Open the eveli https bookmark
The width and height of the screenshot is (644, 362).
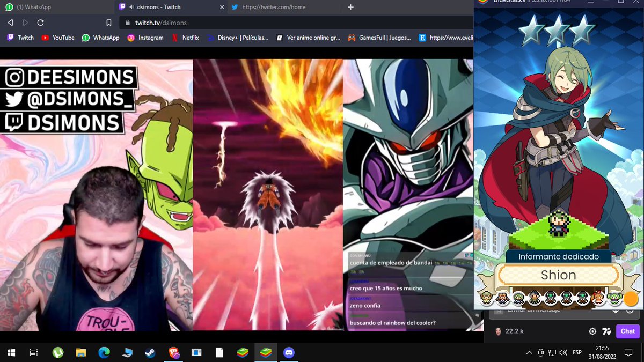click(445, 38)
